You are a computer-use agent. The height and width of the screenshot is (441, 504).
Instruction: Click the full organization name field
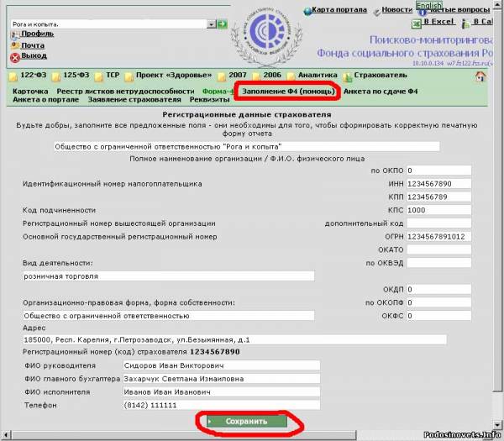[x=247, y=147]
